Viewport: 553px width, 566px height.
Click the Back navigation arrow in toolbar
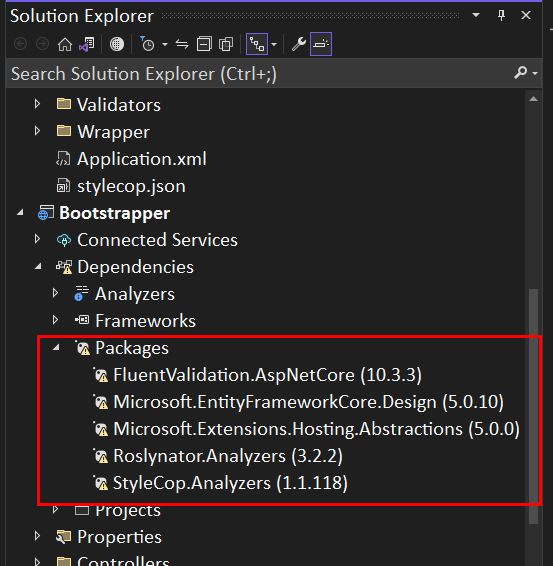pyautogui.click(x=20, y=44)
